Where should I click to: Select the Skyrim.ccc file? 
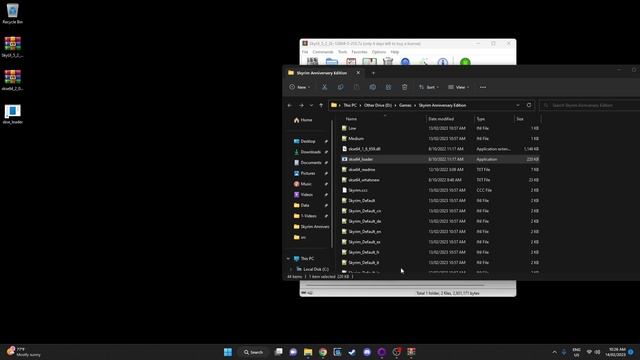tap(440, 190)
